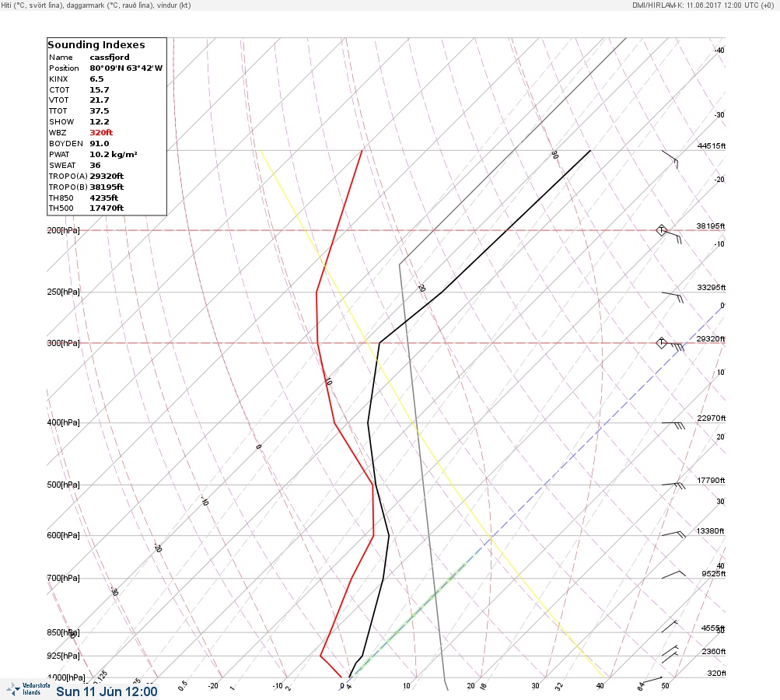Select the 250[hPa] pressure label

(x=63, y=292)
